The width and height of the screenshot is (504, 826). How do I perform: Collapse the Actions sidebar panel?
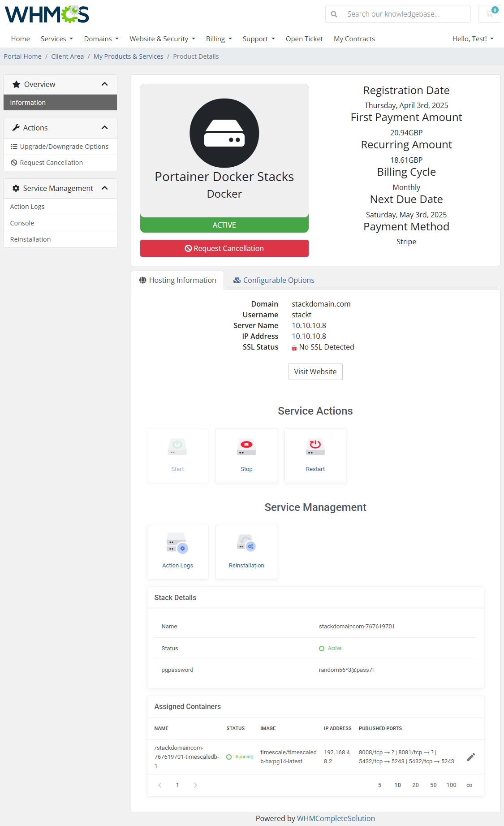point(105,128)
